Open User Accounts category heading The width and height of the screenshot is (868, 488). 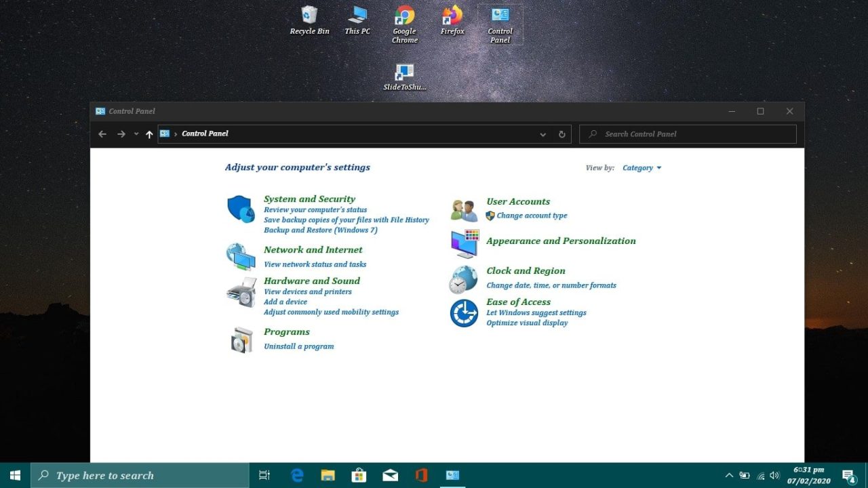click(518, 201)
